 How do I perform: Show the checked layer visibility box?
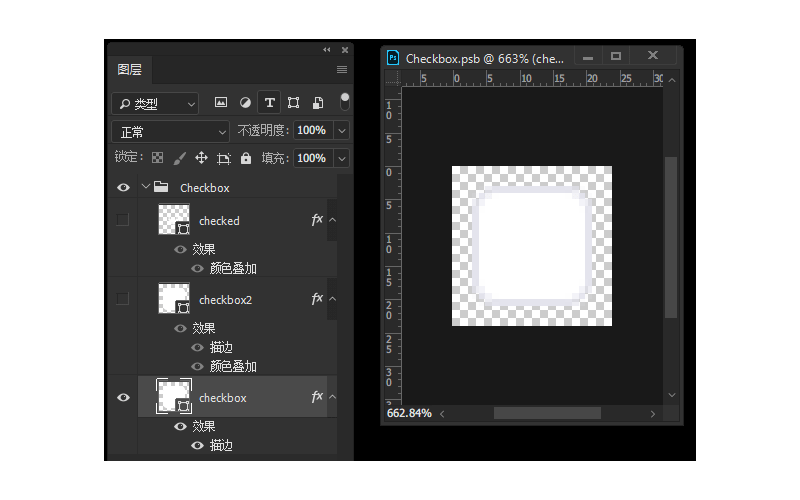[123, 220]
